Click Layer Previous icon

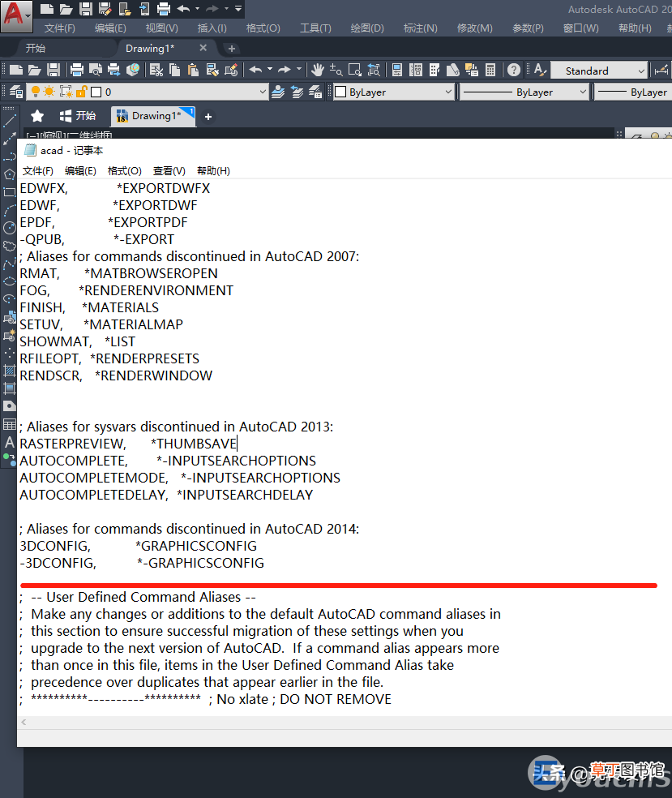pos(297,92)
